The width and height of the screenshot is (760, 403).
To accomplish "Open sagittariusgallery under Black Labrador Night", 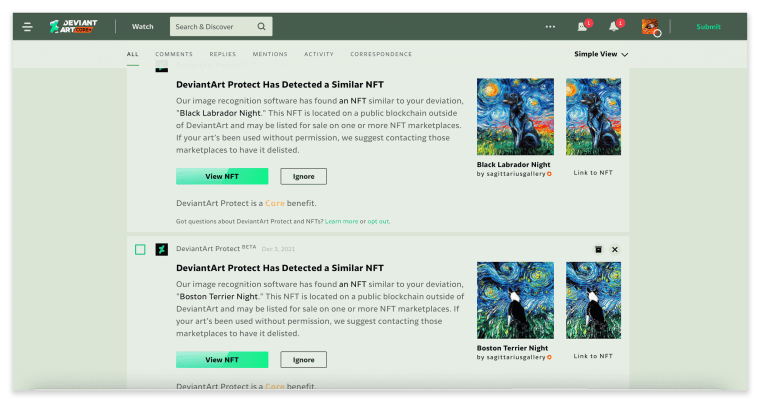I will pos(516,174).
